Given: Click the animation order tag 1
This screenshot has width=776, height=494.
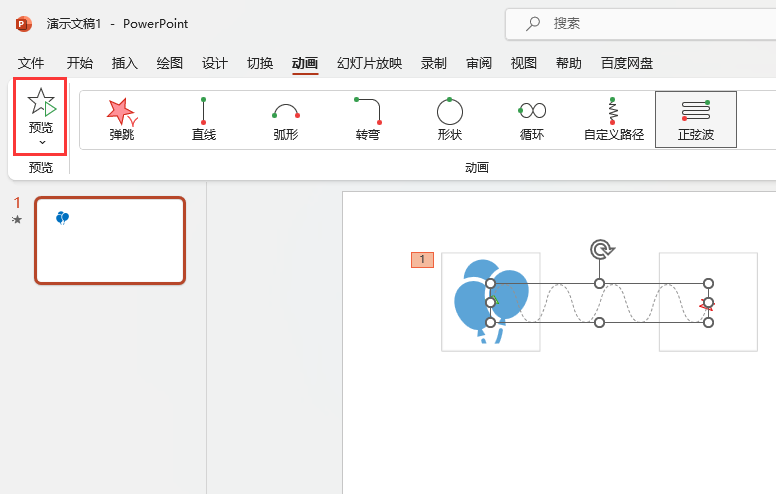Looking at the screenshot, I should tap(422, 259).
